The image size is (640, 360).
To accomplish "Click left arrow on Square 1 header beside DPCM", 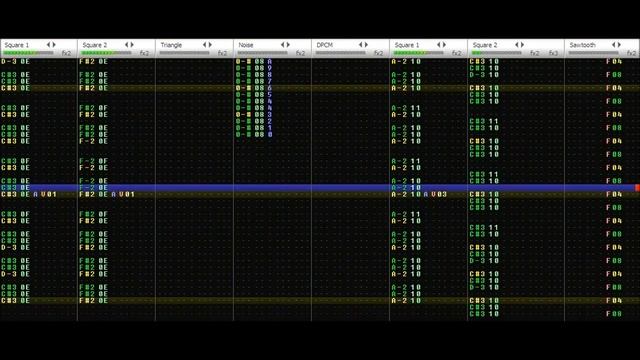I will pyautogui.click(x=439, y=45).
